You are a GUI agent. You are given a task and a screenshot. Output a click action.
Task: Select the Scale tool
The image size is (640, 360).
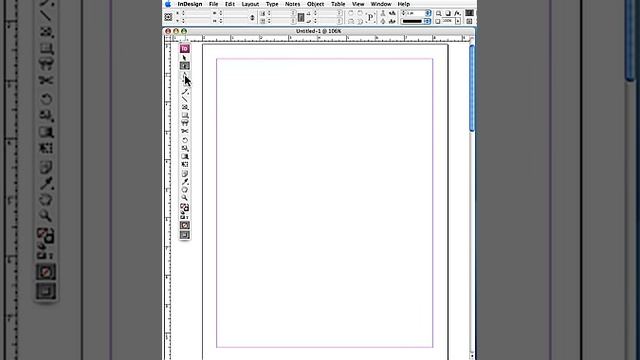[x=185, y=148]
